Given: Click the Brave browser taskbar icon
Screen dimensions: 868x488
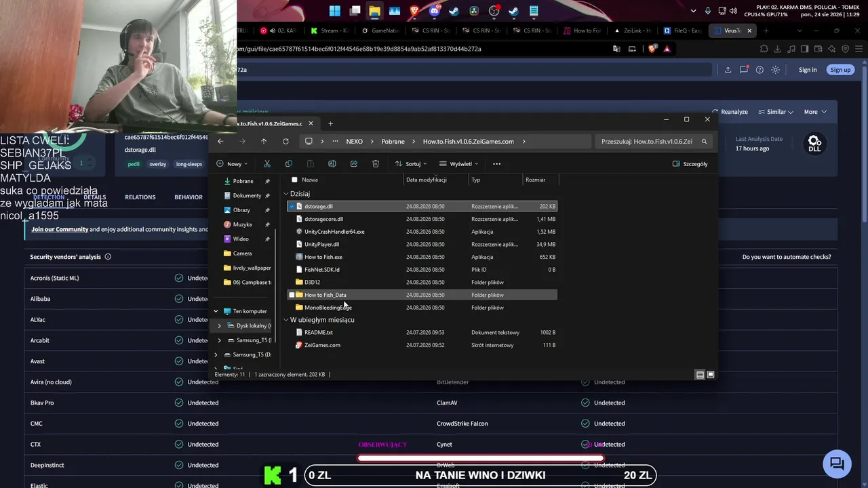Looking at the screenshot, I should pos(414,11).
